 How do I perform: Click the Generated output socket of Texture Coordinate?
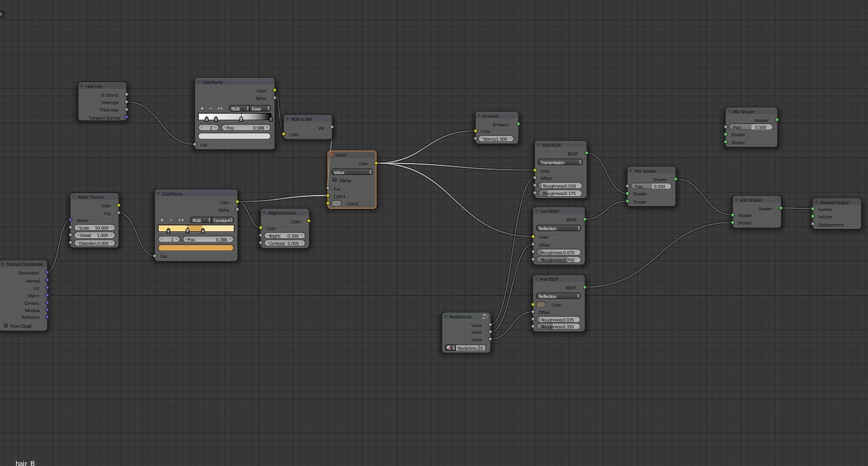click(x=47, y=273)
